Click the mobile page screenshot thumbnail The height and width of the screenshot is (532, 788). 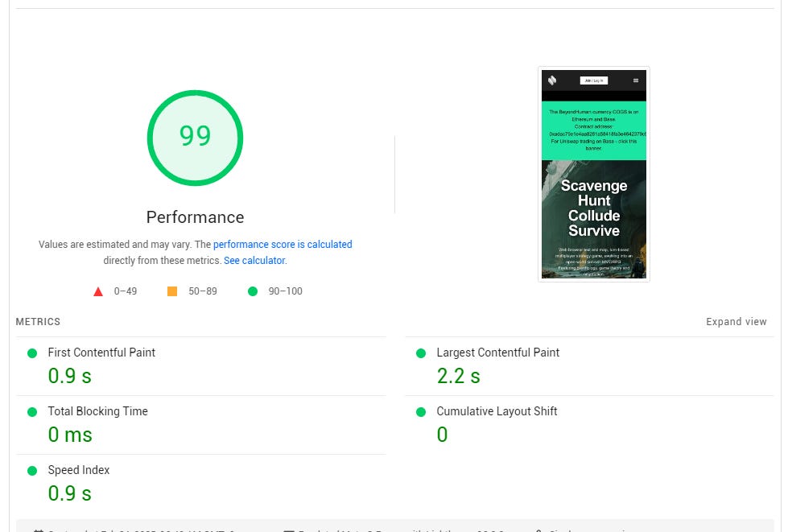[593, 174]
